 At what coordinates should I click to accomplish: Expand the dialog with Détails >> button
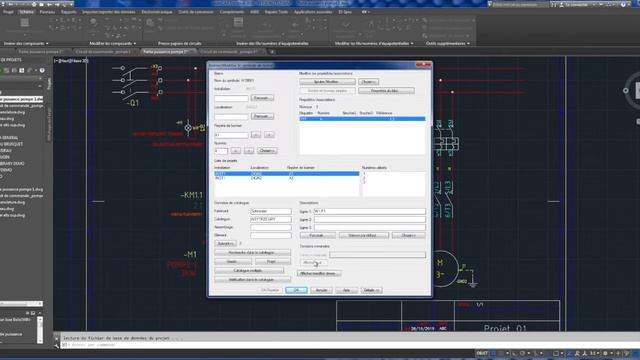pyautogui.click(x=371, y=290)
